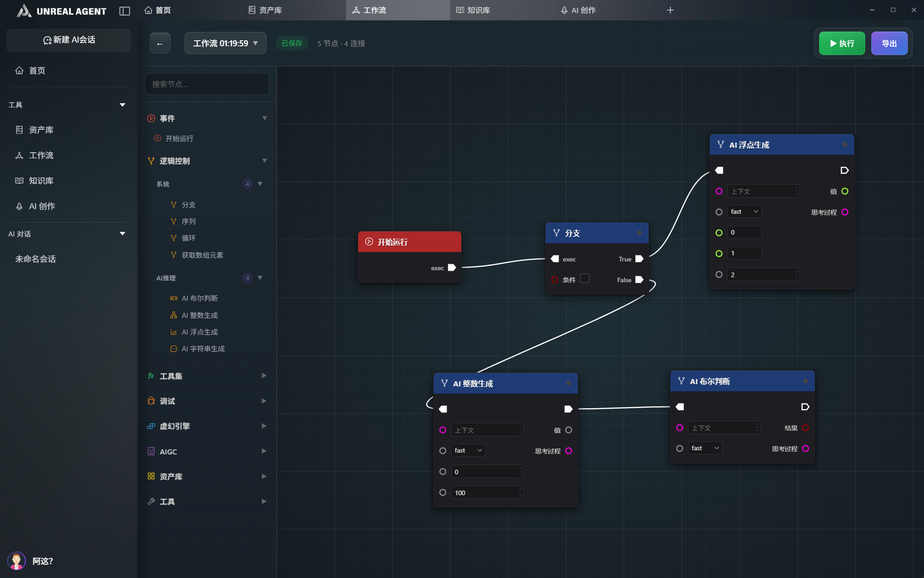This screenshot has height=578, width=924.
Task: Click the AI 布尔判断 palette icon
Action: tap(174, 298)
